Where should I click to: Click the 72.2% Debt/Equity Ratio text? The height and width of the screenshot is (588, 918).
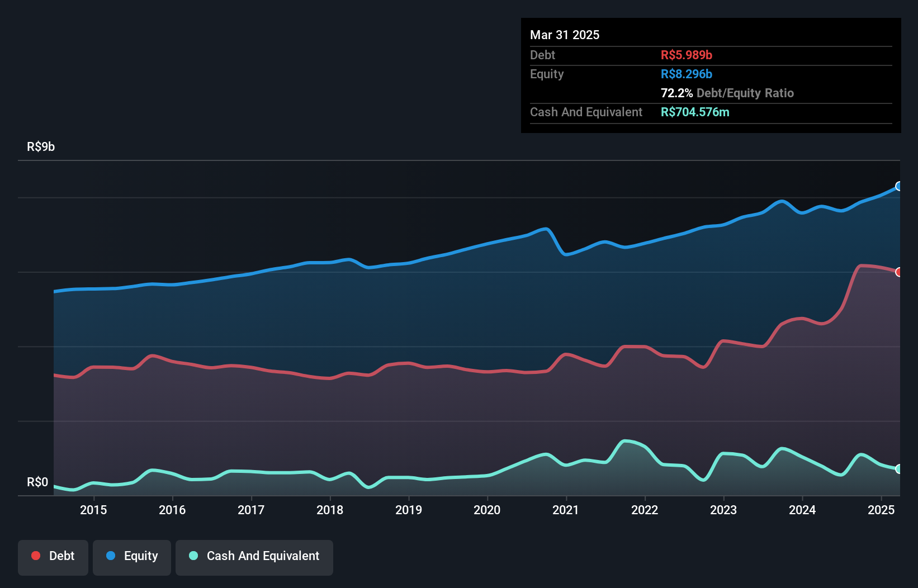(x=727, y=93)
